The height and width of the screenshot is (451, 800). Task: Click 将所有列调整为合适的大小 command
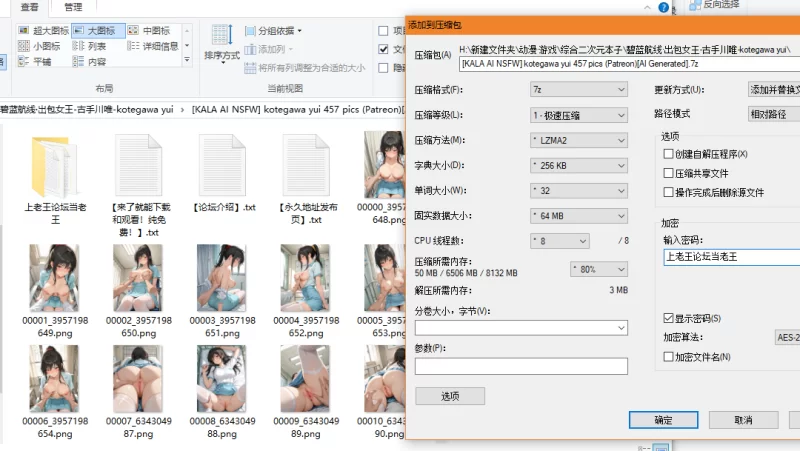pos(305,68)
